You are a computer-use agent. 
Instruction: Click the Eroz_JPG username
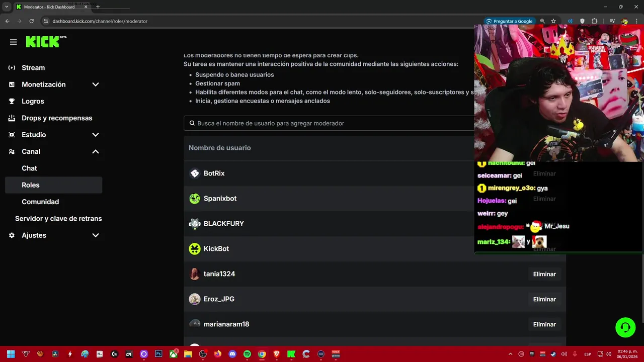pyautogui.click(x=219, y=299)
